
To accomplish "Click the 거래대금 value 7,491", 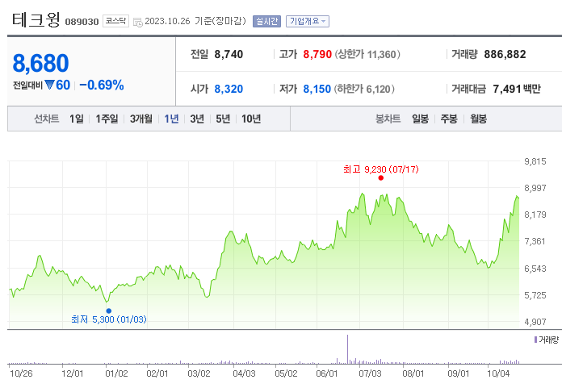I will (x=507, y=89).
